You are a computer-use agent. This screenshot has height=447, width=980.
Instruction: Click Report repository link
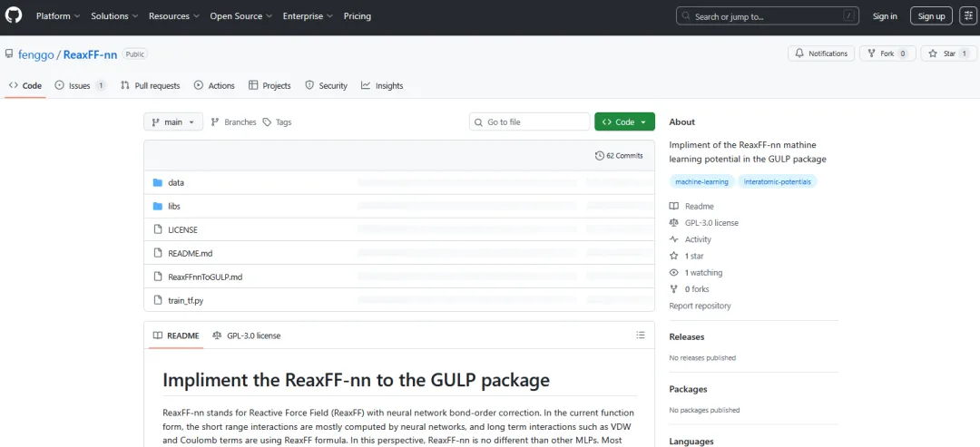700,306
